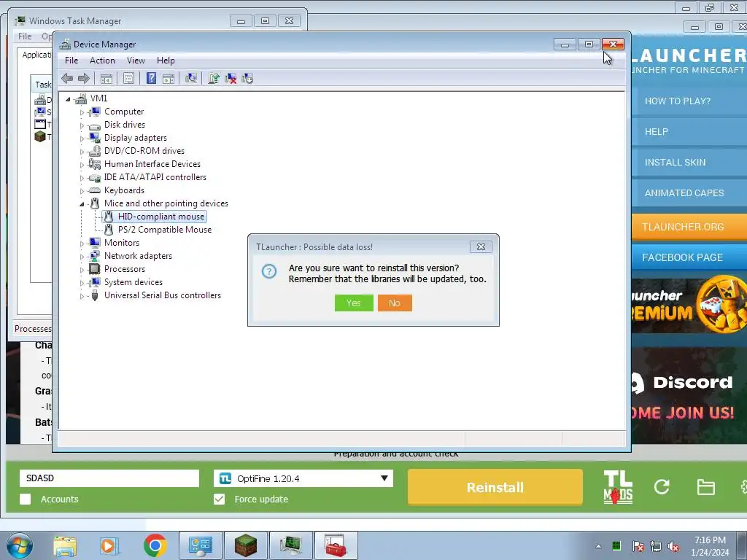Click the TLauncher Premium banner

coord(689,305)
